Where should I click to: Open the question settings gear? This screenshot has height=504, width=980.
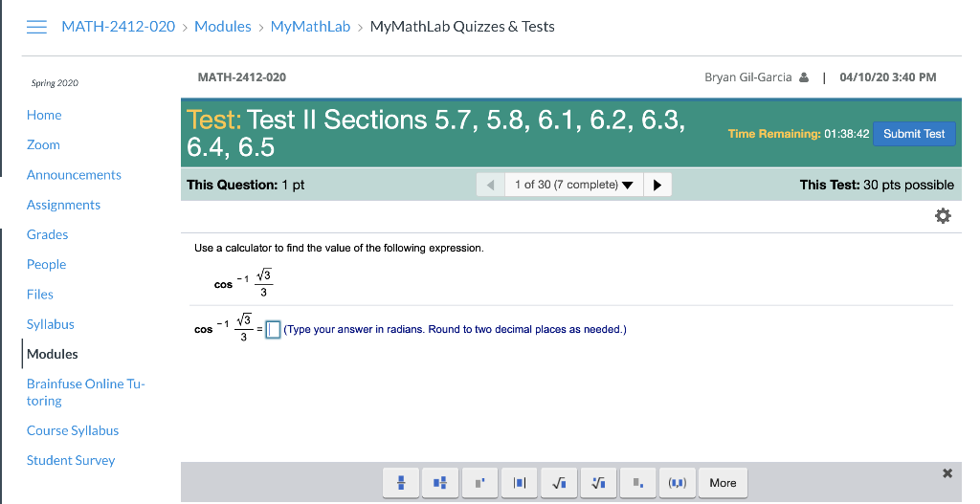943,216
